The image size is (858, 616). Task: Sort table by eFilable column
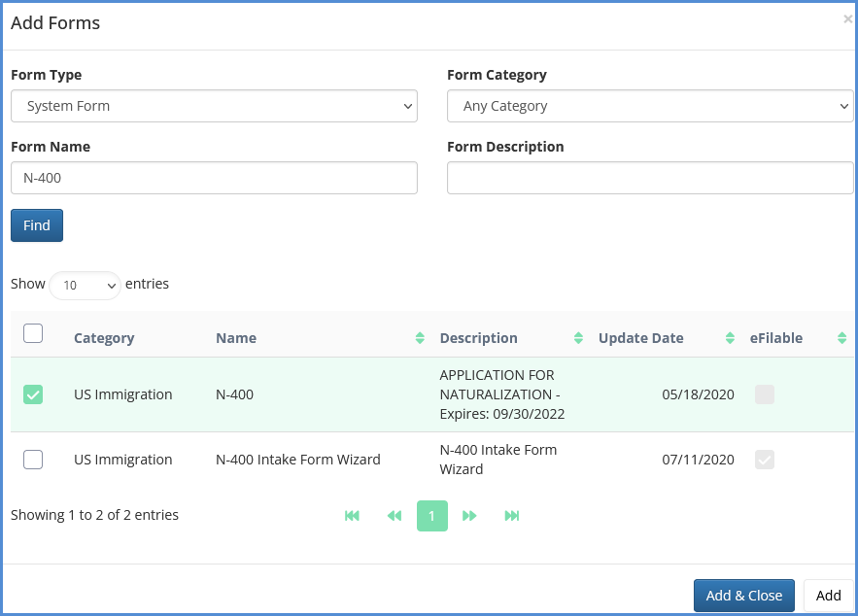pos(798,338)
